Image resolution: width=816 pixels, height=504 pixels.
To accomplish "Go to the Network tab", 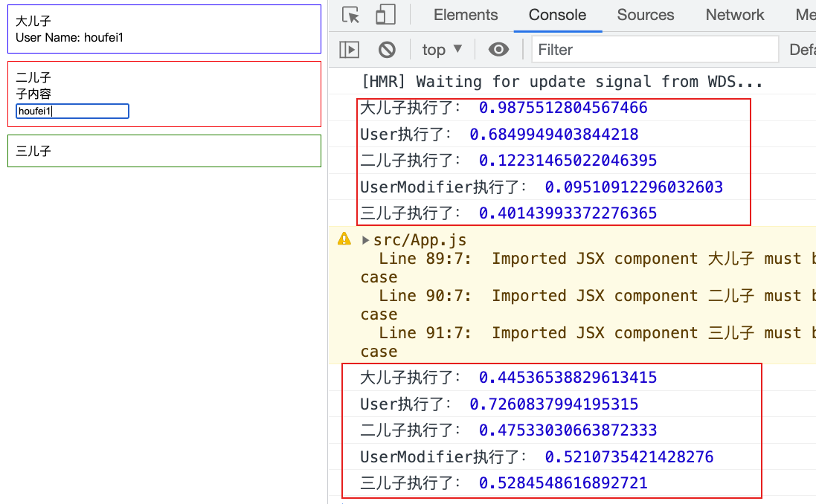I will 734,15.
